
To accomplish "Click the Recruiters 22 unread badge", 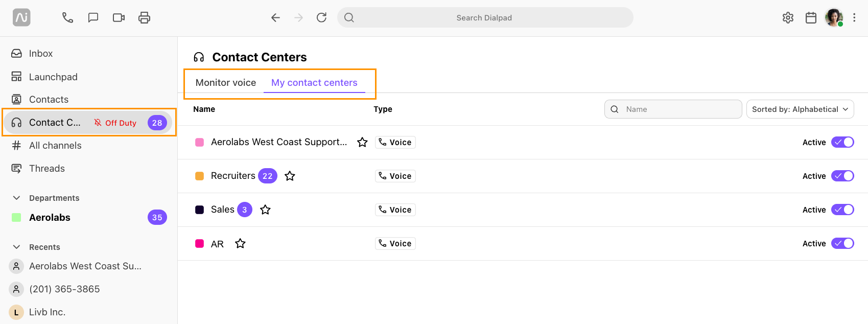I will pyautogui.click(x=268, y=176).
